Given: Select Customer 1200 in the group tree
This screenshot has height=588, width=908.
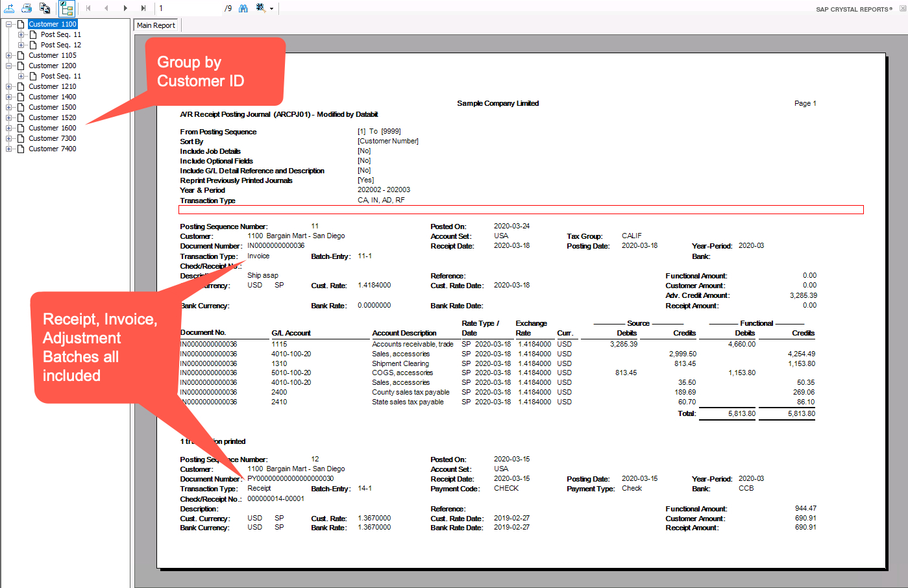Looking at the screenshot, I should (x=53, y=66).
